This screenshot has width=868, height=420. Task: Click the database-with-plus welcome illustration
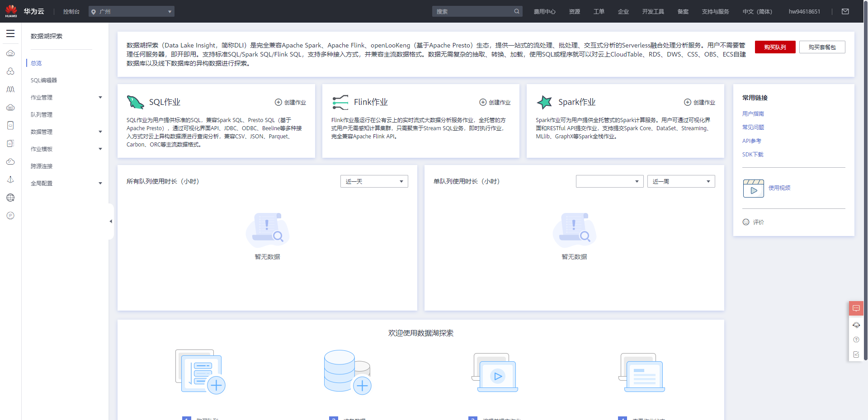point(348,372)
